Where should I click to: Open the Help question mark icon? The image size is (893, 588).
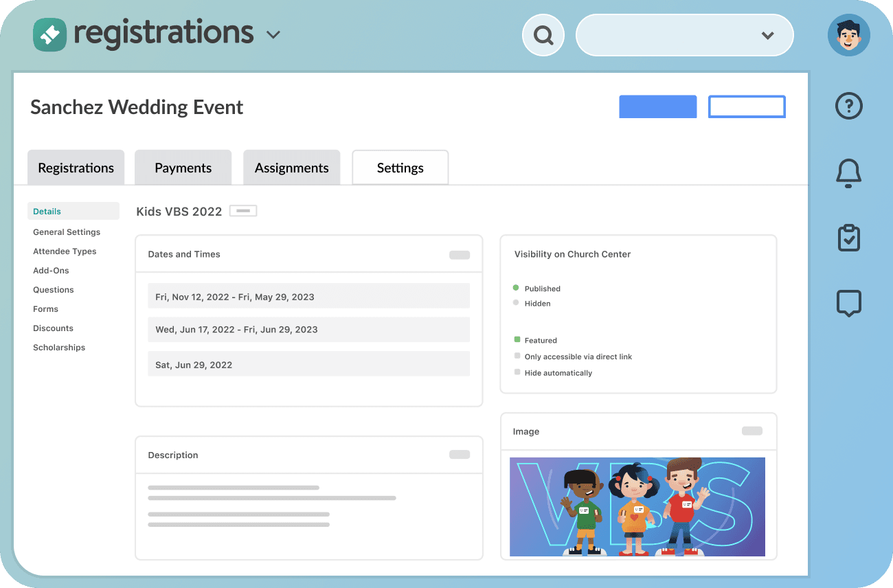[848, 106]
